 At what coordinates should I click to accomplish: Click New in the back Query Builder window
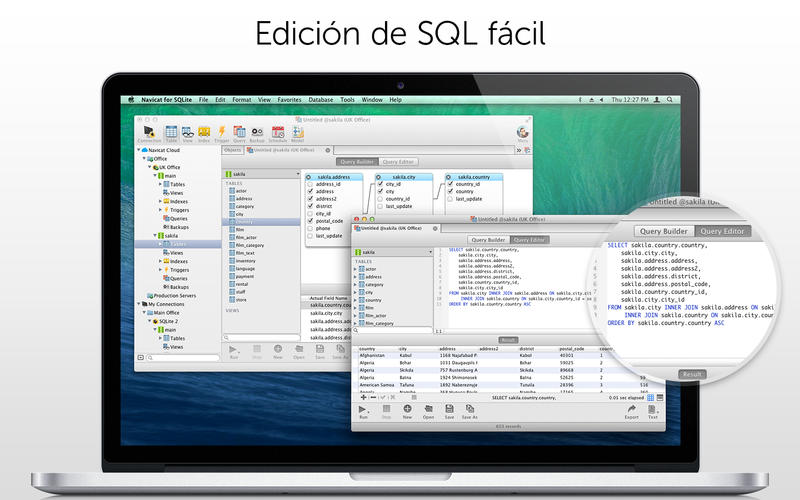coord(278,352)
